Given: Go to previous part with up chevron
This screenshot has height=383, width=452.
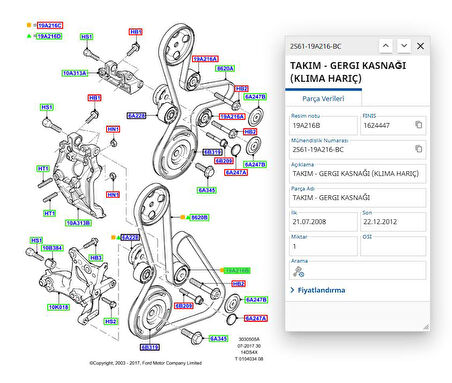Looking at the screenshot, I should tap(386, 46).
